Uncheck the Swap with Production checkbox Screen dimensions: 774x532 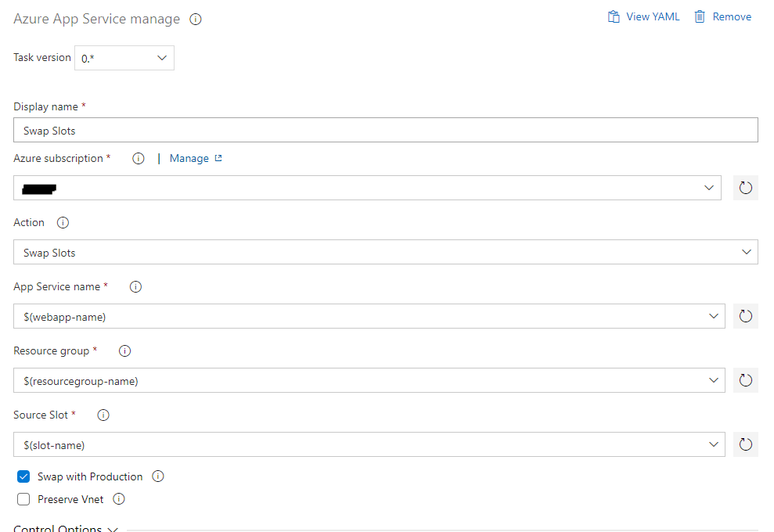[23, 476]
